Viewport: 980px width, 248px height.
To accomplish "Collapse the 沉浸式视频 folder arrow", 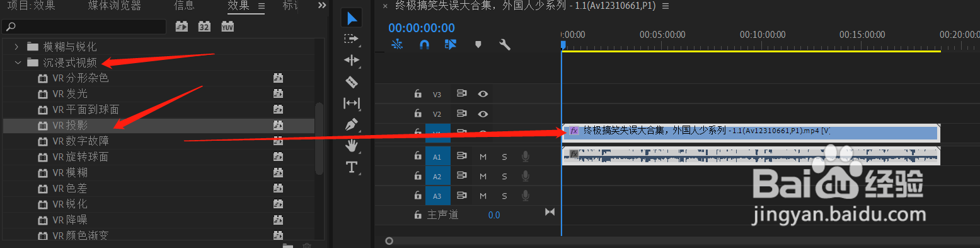I will point(18,62).
